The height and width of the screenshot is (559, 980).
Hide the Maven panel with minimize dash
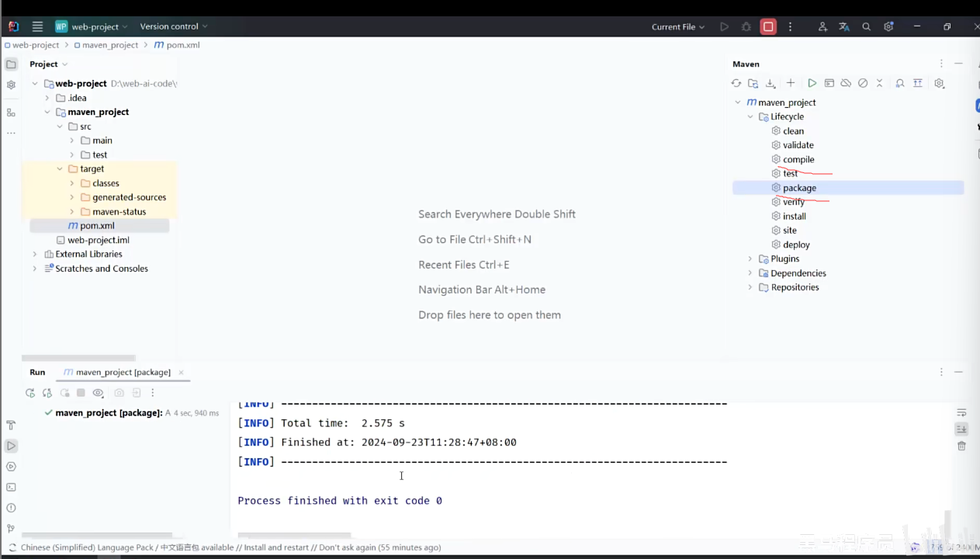(959, 64)
